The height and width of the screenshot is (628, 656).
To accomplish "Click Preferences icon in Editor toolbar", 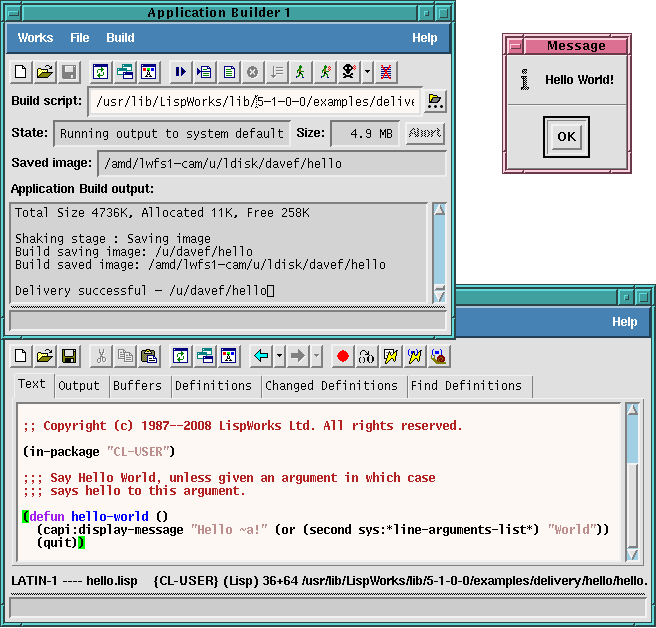I will coord(229,356).
